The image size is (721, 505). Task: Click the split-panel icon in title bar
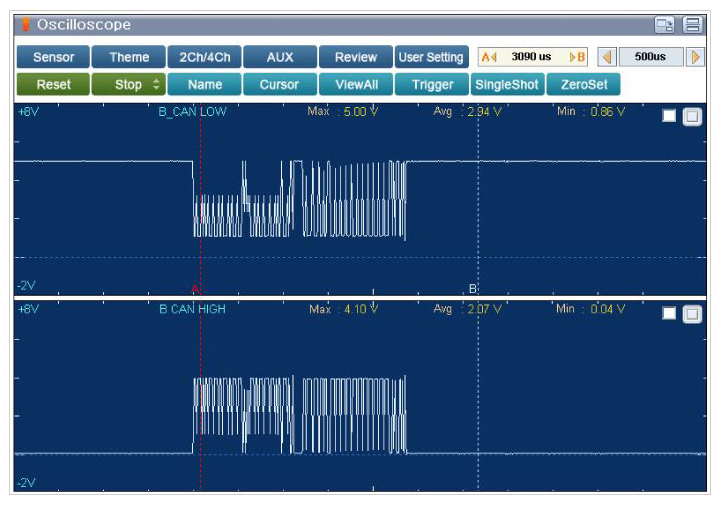(x=692, y=25)
